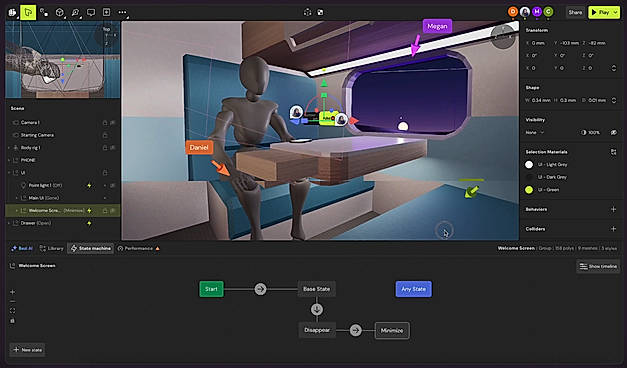Open the Bezi main menu logo

click(12, 12)
